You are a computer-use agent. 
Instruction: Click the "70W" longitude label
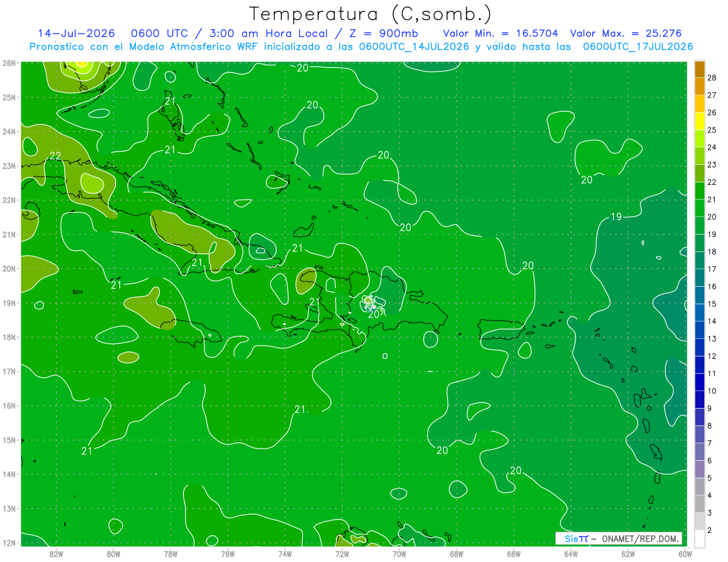(x=399, y=554)
